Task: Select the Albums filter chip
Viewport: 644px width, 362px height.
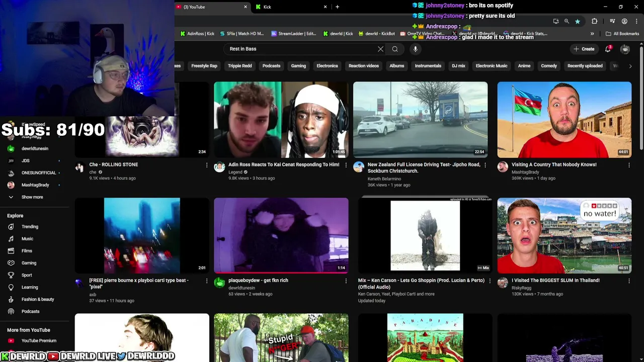Action: [396, 66]
